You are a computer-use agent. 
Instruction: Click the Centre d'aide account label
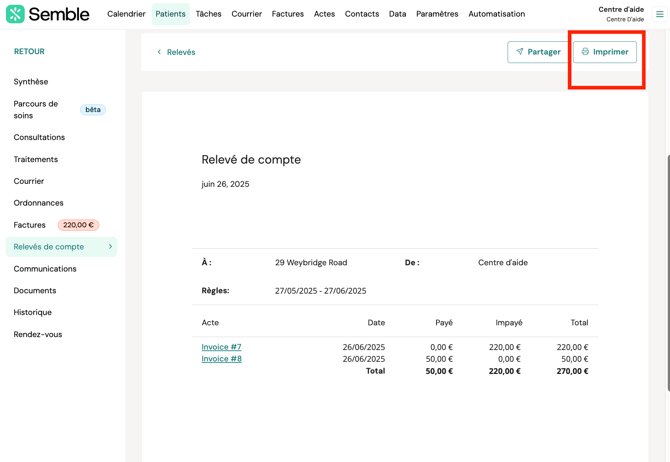click(620, 10)
